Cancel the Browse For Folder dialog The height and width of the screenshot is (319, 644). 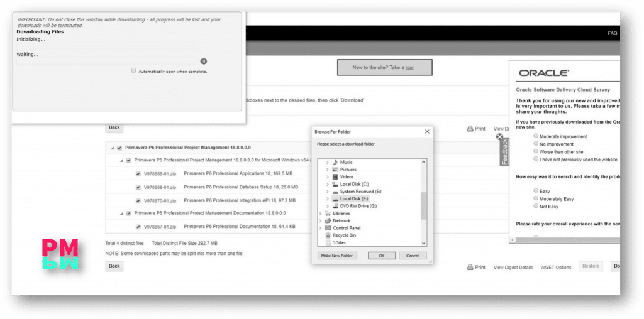click(x=413, y=256)
